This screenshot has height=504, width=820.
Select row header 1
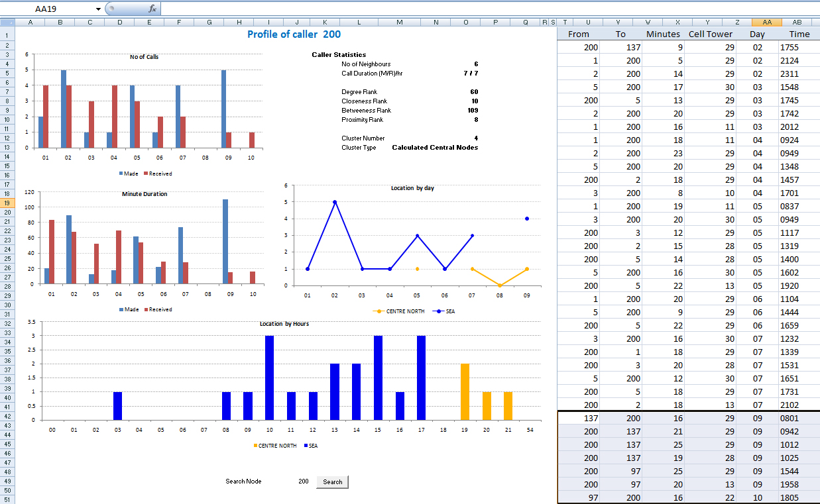pyautogui.click(x=7, y=36)
